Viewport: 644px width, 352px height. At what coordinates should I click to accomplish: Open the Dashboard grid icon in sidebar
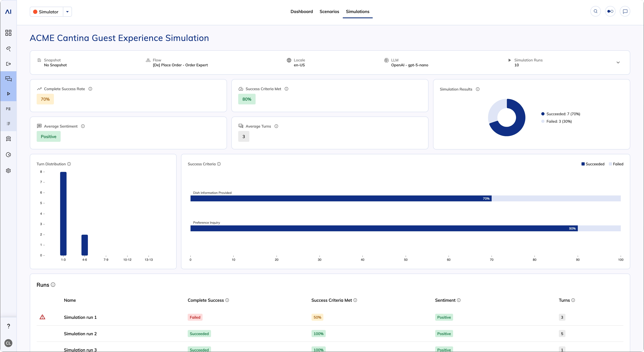pos(8,32)
